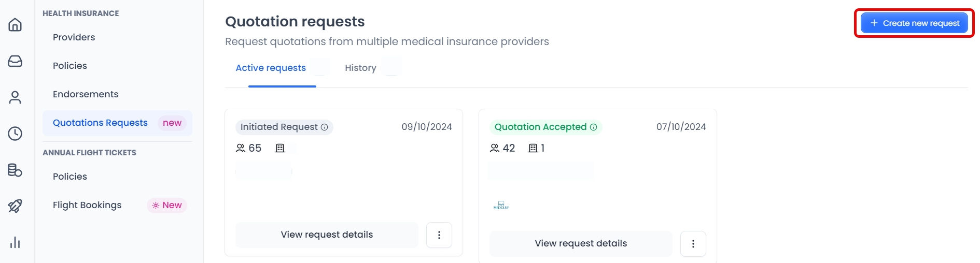Screen dimensions: 980x263
Task: Click info icon beside Initiated Request
Action: point(325,127)
